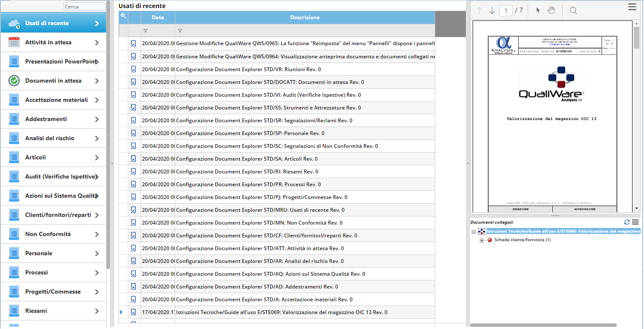
Task: Click the Cerca search box in sidebar
Action: click(84, 6)
